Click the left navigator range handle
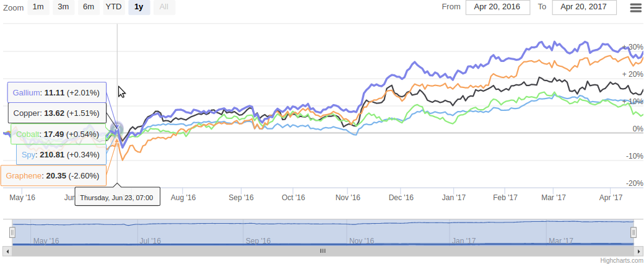This screenshot has height=264, width=644. coord(12,232)
